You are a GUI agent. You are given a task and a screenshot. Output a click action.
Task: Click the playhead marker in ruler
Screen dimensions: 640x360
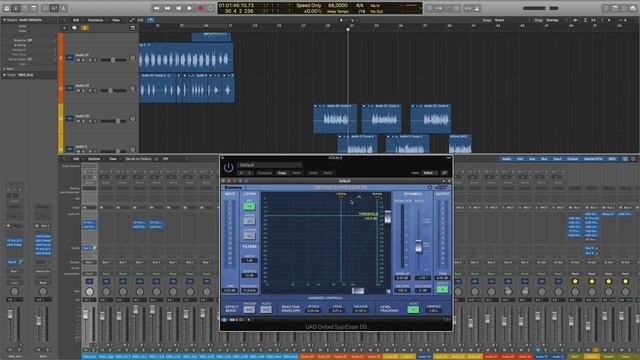coord(348,29)
